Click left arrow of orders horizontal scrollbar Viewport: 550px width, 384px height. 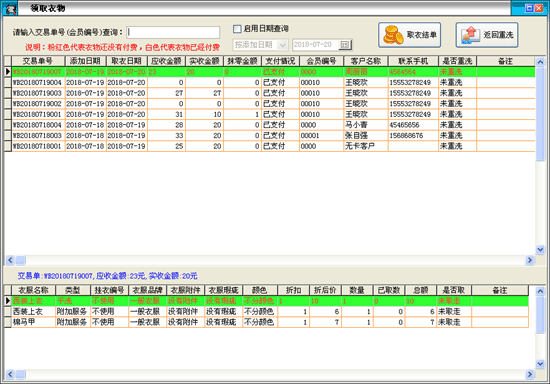[10, 260]
